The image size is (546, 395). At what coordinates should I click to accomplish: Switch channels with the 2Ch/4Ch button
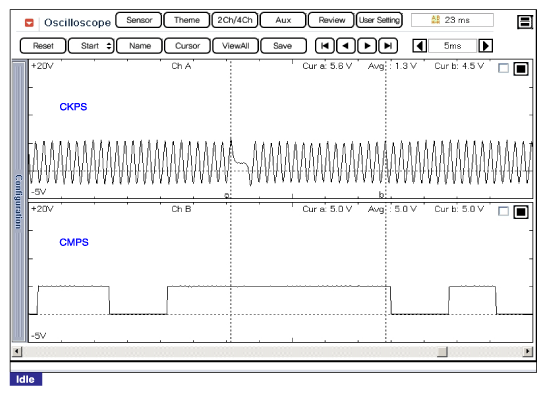click(x=235, y=20)
